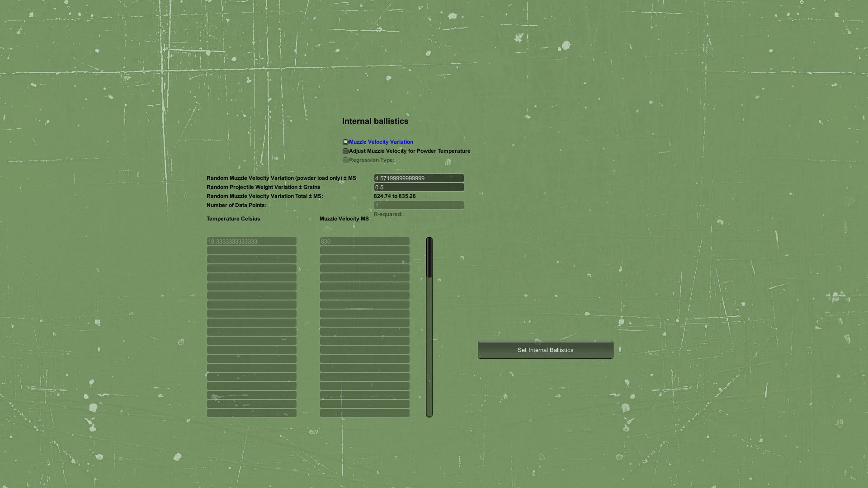Click the Adjust Muzzle Velocity for Powder Temperature label
The image size is (868, 488).
(409, 151)
